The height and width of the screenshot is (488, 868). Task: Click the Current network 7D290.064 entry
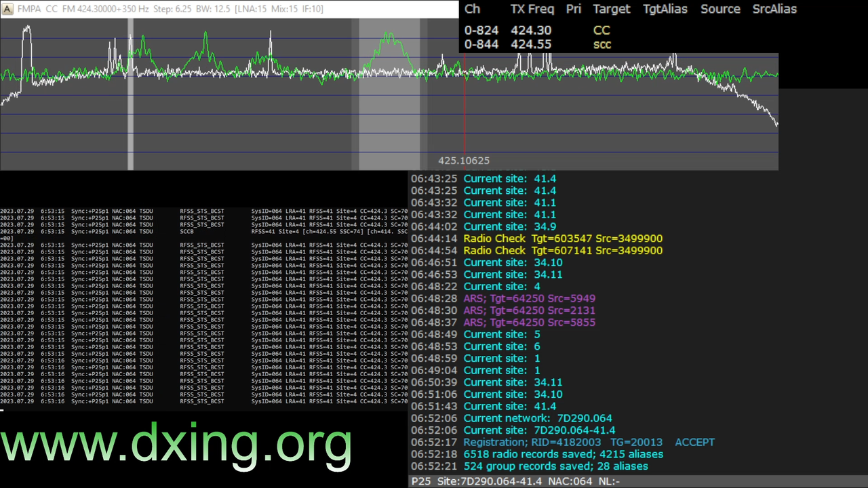[x=511, y=418]
